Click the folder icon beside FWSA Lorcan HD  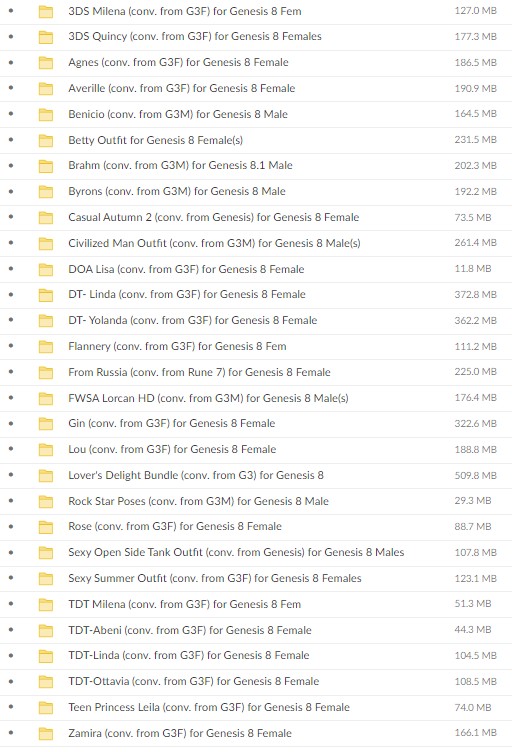(x=46, y=399)
